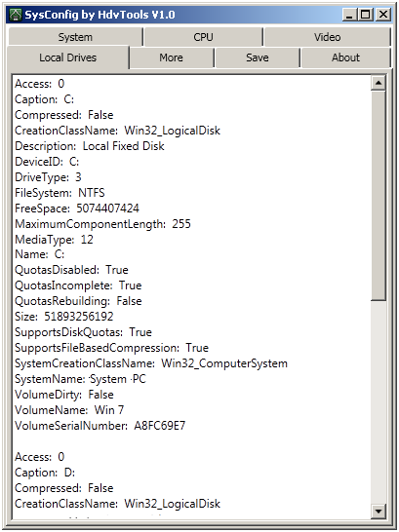
Task: Click 'SupportsDiskQuotas: True' line
Action: [83, 332]
